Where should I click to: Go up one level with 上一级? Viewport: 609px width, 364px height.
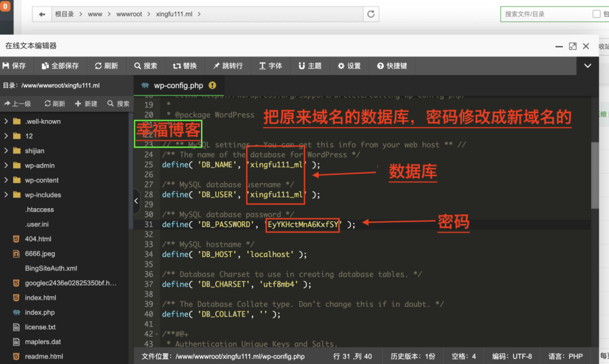(x=18, y=103)
